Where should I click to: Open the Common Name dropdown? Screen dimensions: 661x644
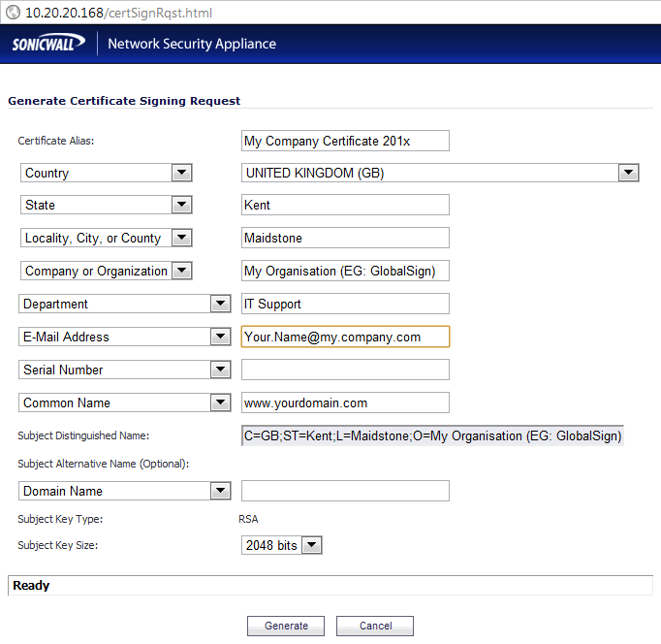pos(124,402)
